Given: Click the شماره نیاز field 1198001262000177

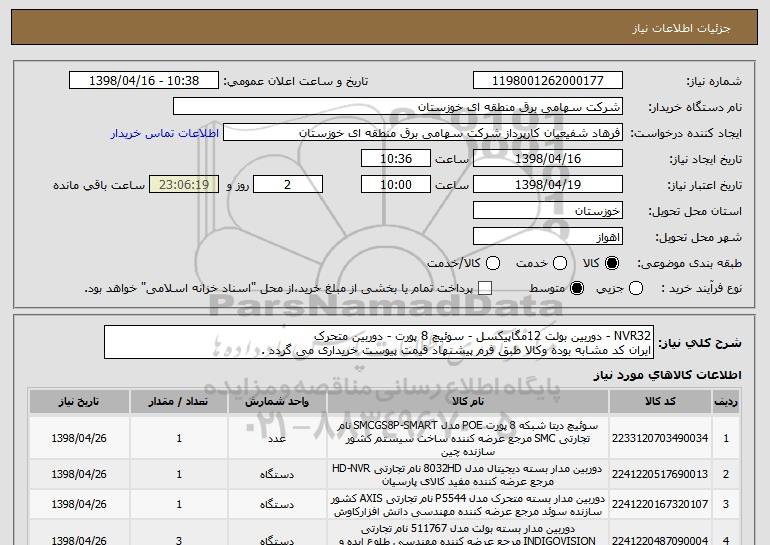Looking at the screenshot, I should [548, 81].
